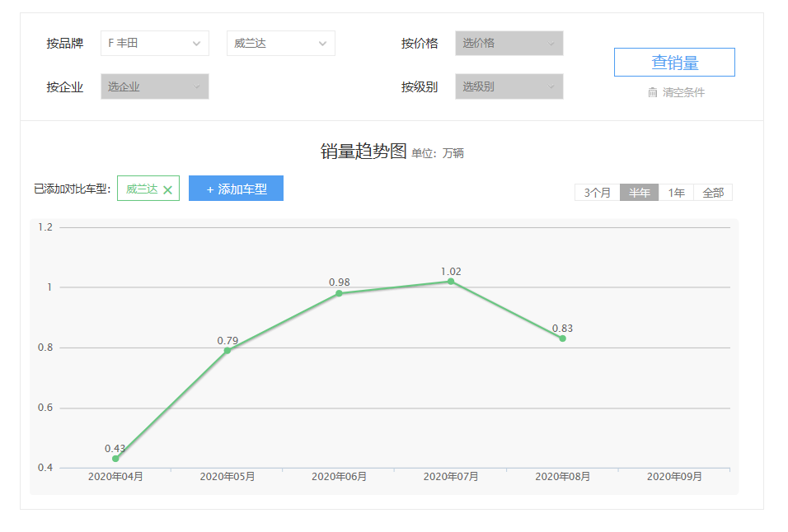
Task: Click the 0.43 data point for April 2020
Action: coord(115,459)
